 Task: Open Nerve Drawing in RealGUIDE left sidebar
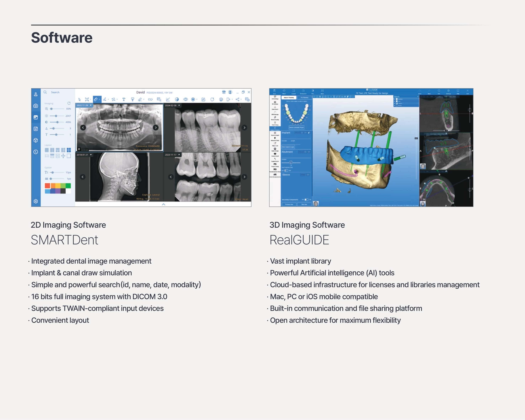pyautogui.click(x=275, y=118)
